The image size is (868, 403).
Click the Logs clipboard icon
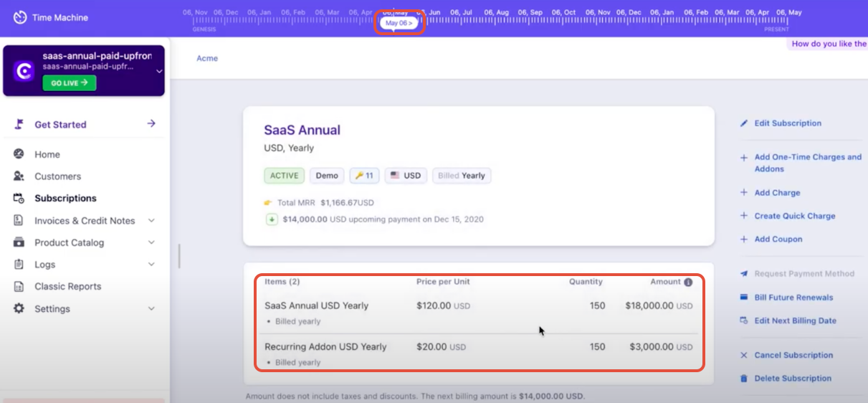pos(19,265)
